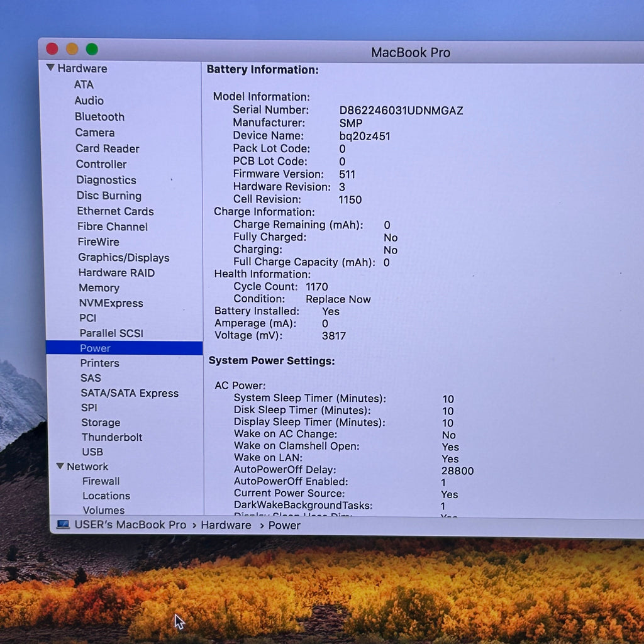644x644 pixels.
Task: Click USER's MacBook Pro in path bar
Action: point(130,525)
